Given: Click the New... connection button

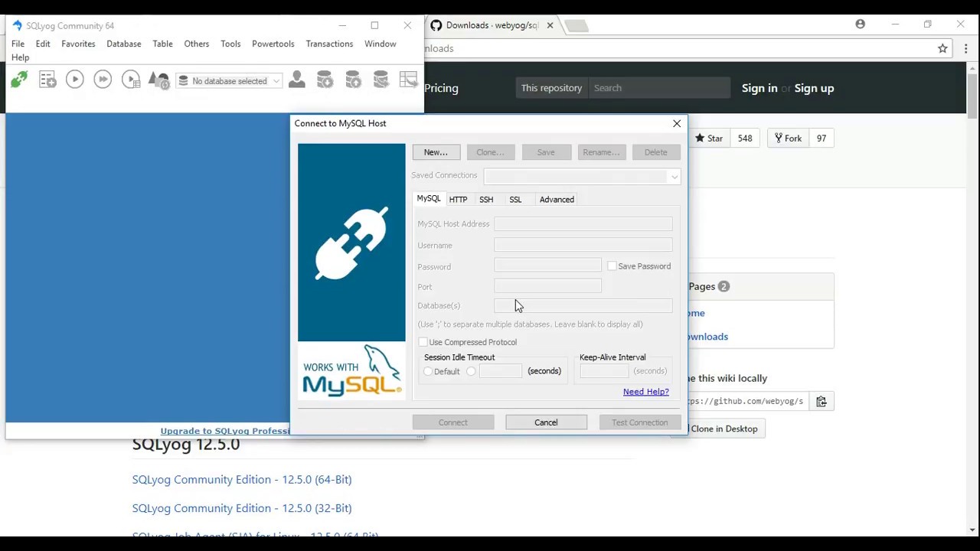Looking at the screenshot, I should (x=436, y=152).
